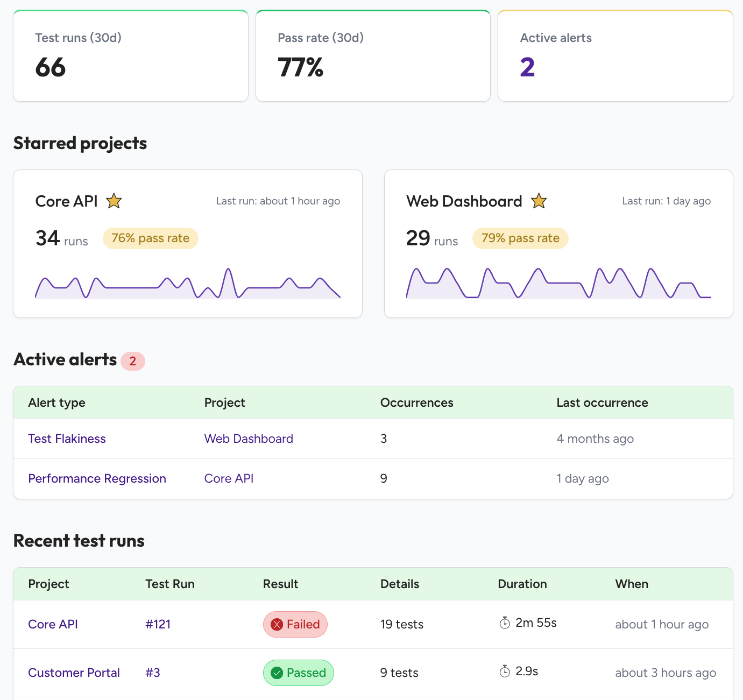Screen dimensions: 743x700
Task: Open test run #121
Action: 158,624
